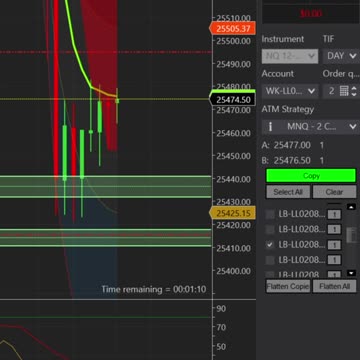Screen dimensions: 360x360
Task: Click the Clear button
Action: pos(334,192)
